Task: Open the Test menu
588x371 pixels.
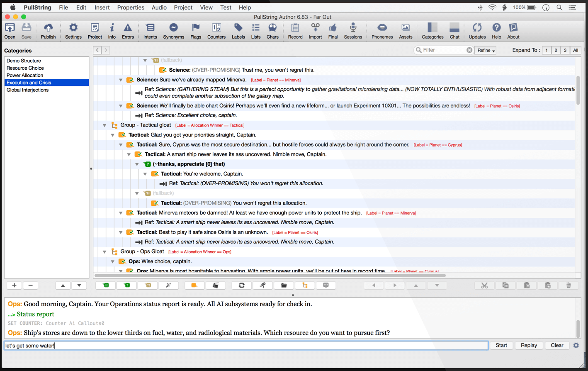Action: pos(226,7)
